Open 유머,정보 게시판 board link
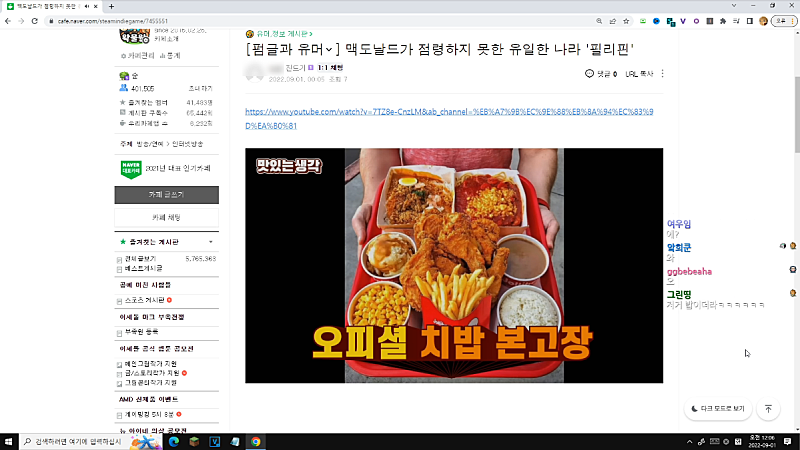Image resolution: width=800 pixels, height=450 pixels. (x=285, y=34)
